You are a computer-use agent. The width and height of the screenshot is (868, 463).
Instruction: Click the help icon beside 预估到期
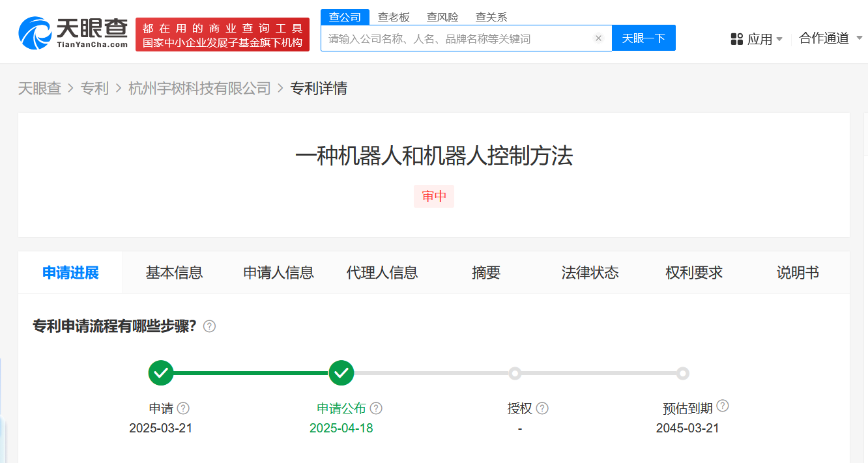click(722, 406)
